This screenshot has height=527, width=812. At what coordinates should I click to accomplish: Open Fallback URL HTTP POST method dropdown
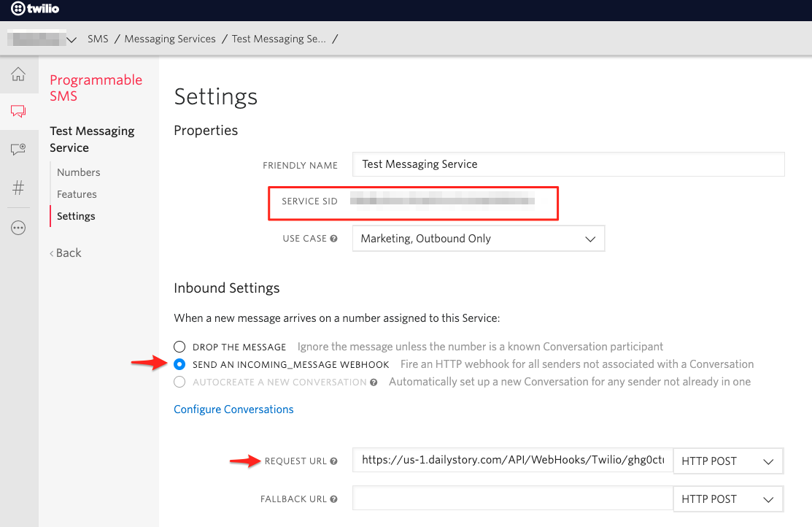tap(727, 499)
